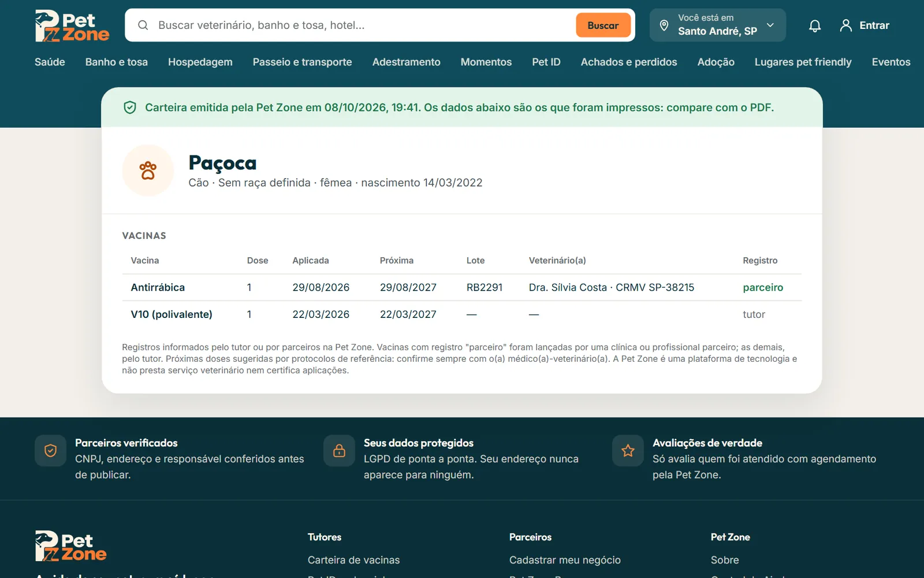Click the Pet Zone footer logo
The height and width of the screenshot is (578, 924).
pos(71,546)
